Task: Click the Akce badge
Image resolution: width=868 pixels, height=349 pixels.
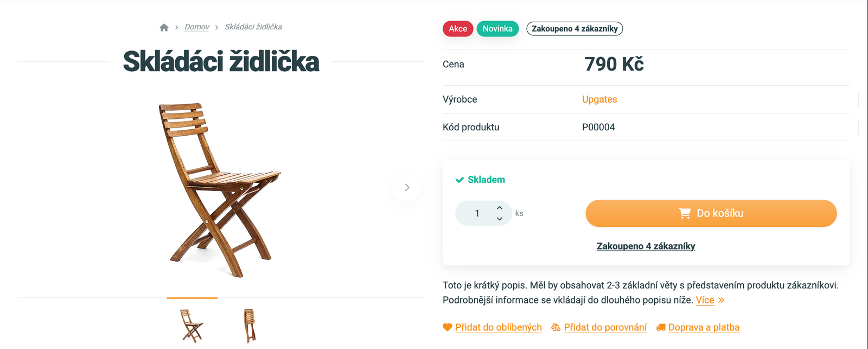Action: (457, 29)
